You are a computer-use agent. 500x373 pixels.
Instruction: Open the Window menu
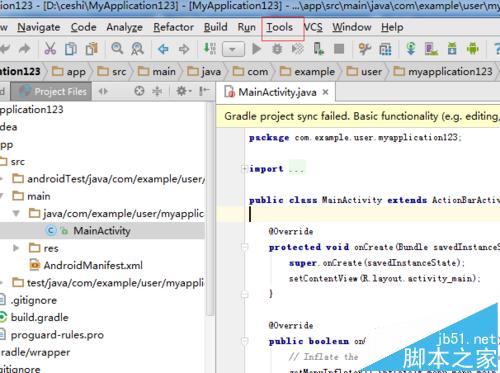tap(352, 27)
